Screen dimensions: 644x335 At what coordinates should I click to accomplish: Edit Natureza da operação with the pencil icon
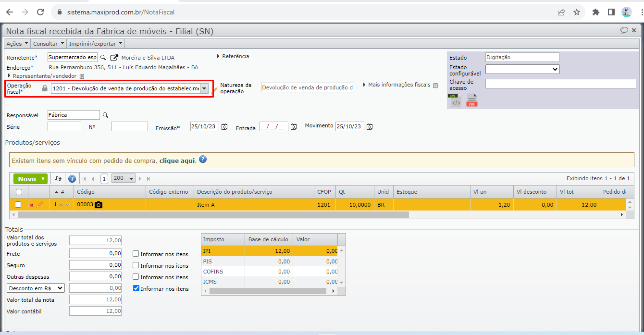[215, 89]
